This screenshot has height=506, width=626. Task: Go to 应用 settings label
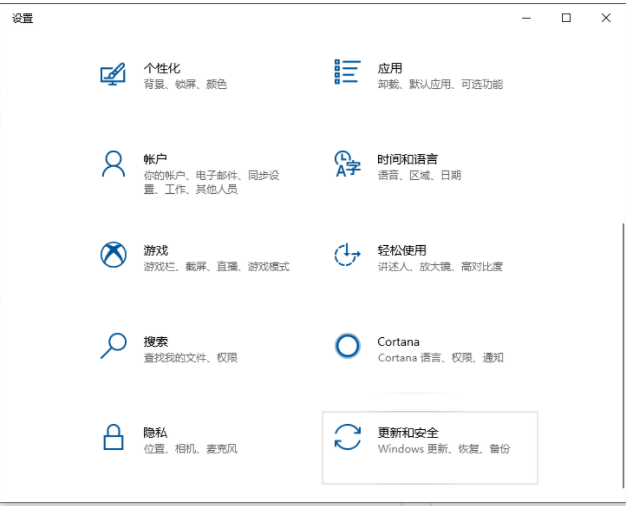point(389,68)
